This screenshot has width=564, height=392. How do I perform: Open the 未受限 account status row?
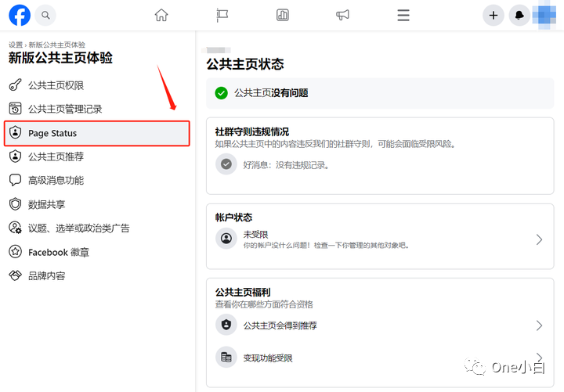(x=379, y=239)
